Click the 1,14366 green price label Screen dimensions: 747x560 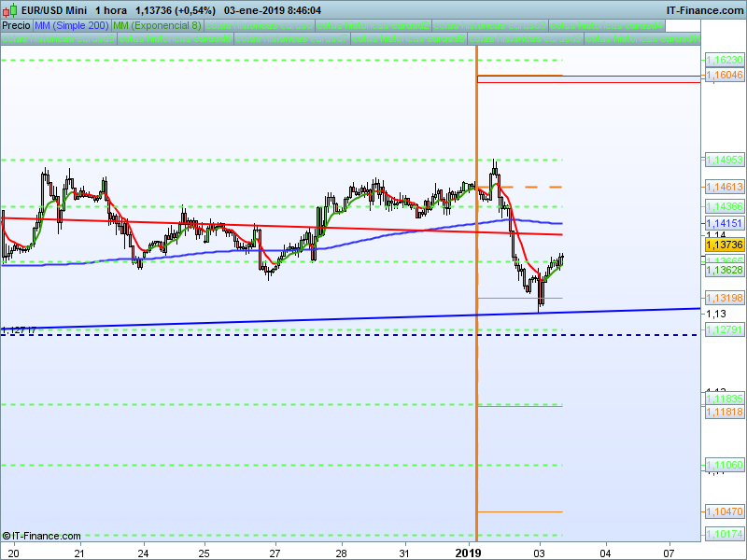[x=725, y=206]
